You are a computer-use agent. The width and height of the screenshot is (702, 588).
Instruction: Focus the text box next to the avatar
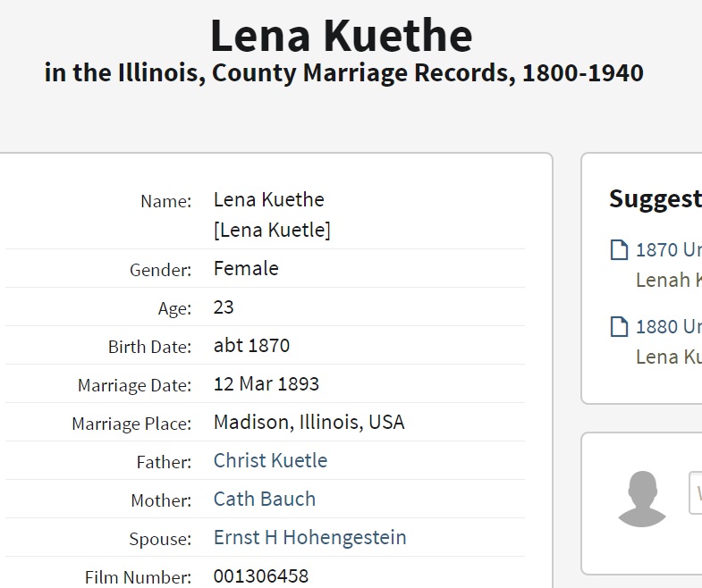696,492
